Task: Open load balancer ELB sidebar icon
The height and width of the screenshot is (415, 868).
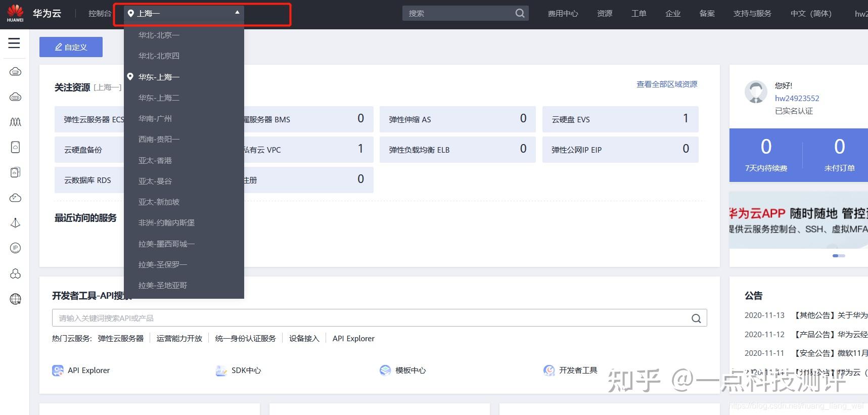Action: tap(15, 223)
